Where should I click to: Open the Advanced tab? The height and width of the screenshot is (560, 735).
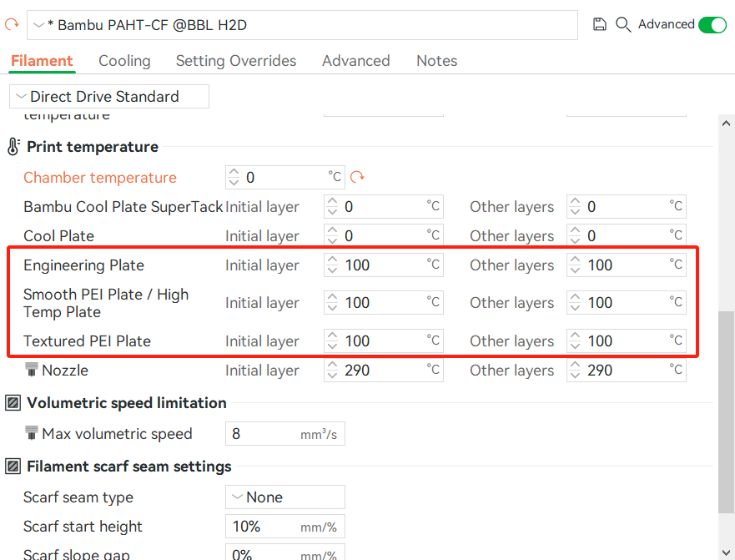(x=355, y=61)
